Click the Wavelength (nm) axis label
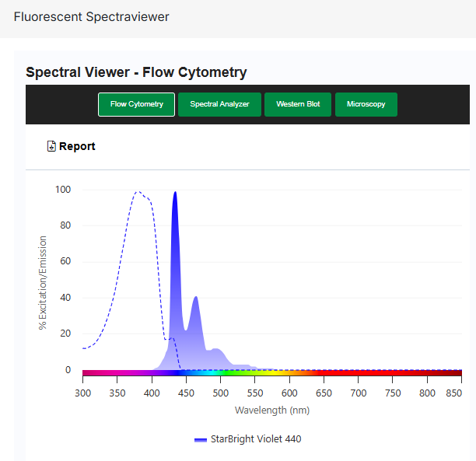Viewport: 476px width, 461px height. (x=271, y=410)
